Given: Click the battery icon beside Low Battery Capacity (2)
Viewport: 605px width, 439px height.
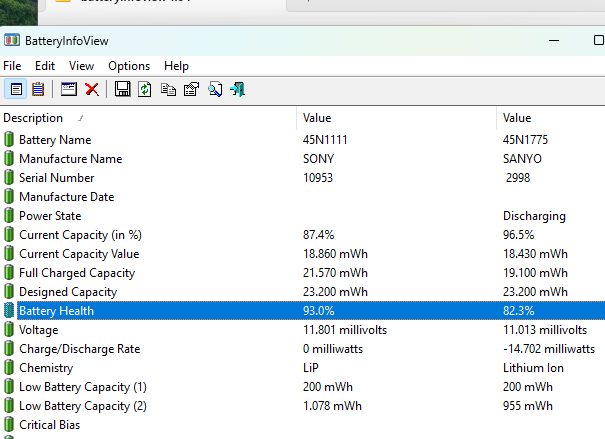Looking at the screenshot, I should click(x=9, y=405).
